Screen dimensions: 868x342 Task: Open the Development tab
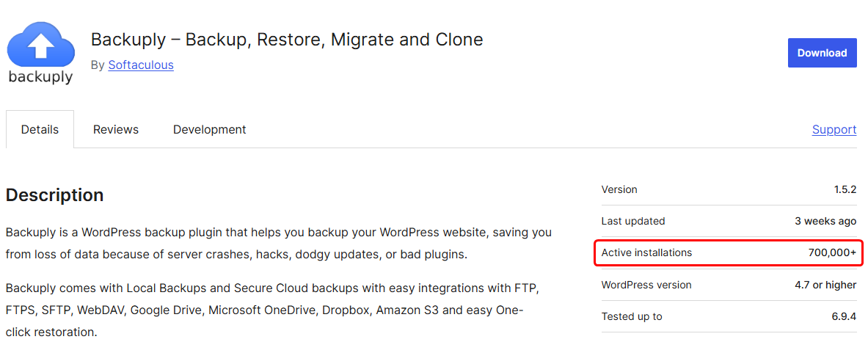[x=209, y=130]
